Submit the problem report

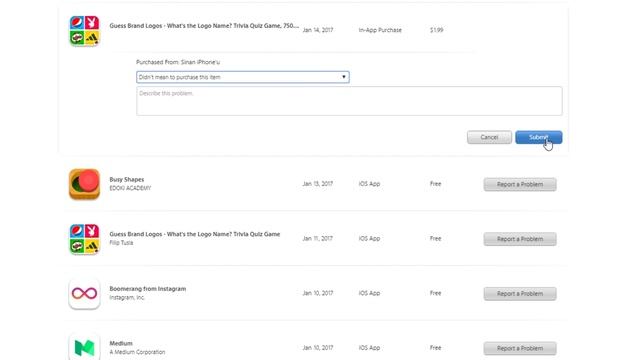pos(539,137)
